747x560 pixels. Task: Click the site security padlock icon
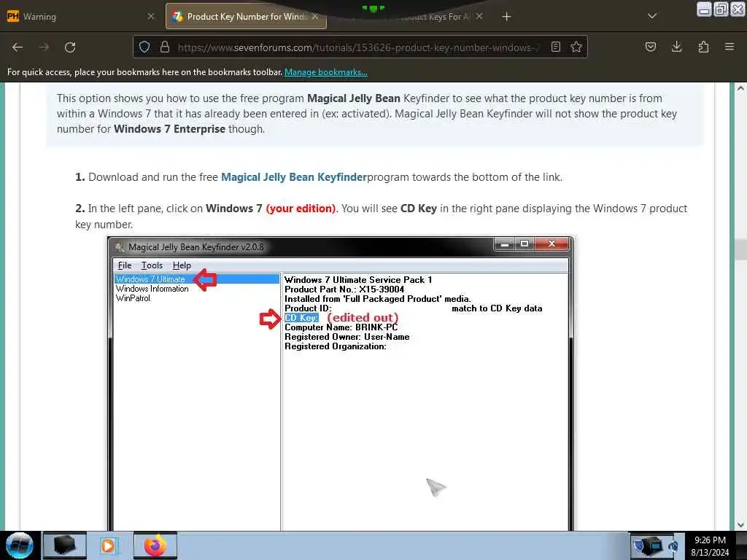165,47
